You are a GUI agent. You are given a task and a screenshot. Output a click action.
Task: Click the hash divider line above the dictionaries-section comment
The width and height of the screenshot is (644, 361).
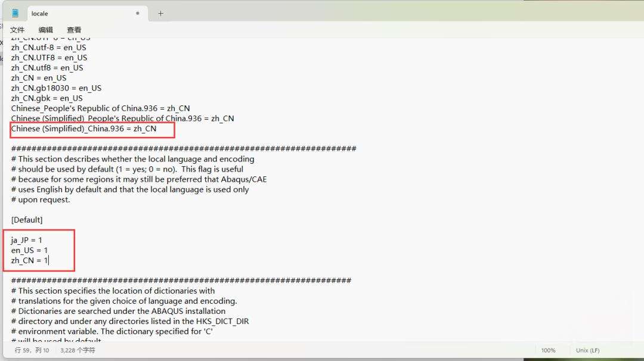coord(181,281)
